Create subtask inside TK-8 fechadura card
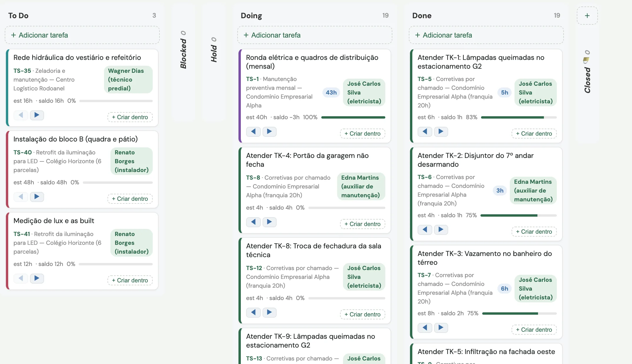Image resolution: width=632 pixels, height=364 pixels. click(x=363, y=314)
